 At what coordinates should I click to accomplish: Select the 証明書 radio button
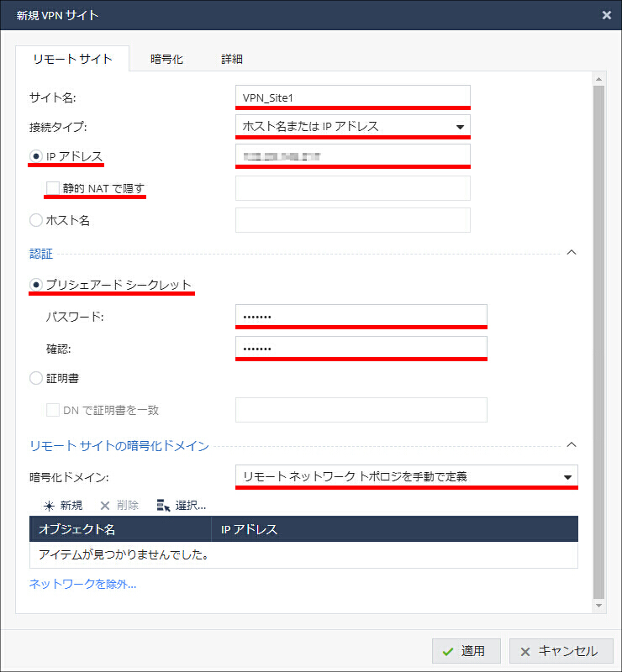(36, 378)
